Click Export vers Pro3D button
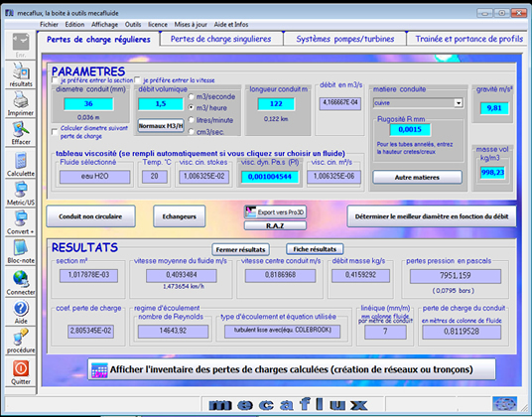The width and height of the screenshot is (532, 417). 275,212
